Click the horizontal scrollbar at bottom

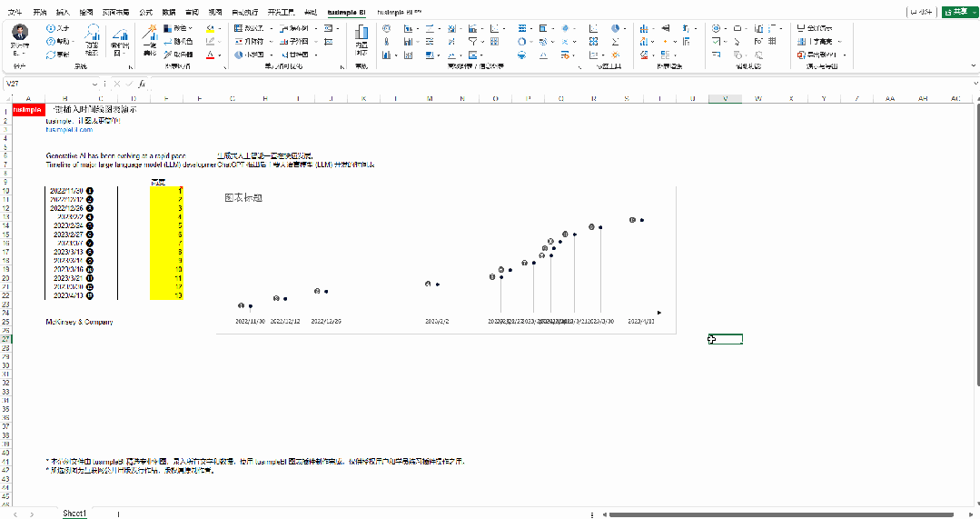point(781,514)
